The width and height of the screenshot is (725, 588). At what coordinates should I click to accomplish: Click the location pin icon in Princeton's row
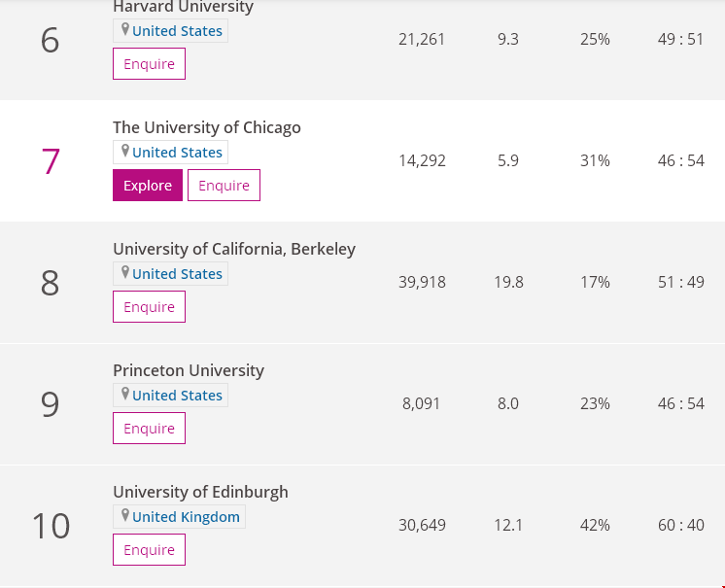pyautogui.click(x=124, y=395)
